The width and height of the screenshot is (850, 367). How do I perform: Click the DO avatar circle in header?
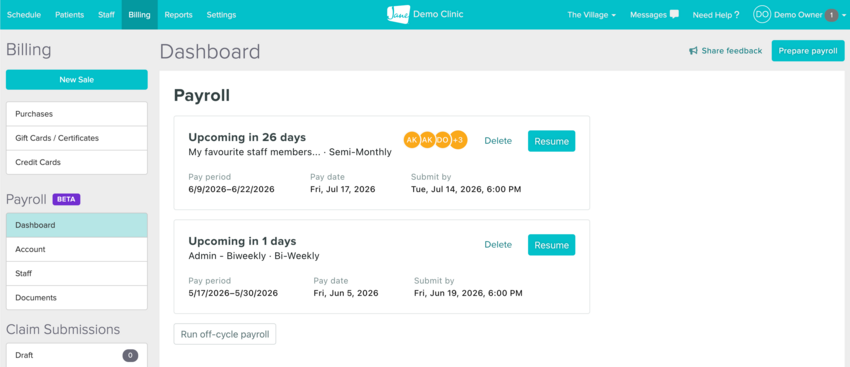click(x=762, y=15)
